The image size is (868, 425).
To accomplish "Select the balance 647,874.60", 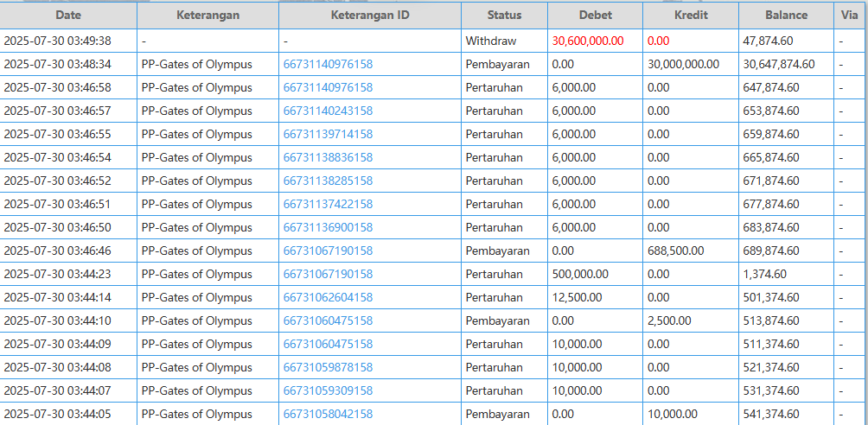I will pos(771,87).
